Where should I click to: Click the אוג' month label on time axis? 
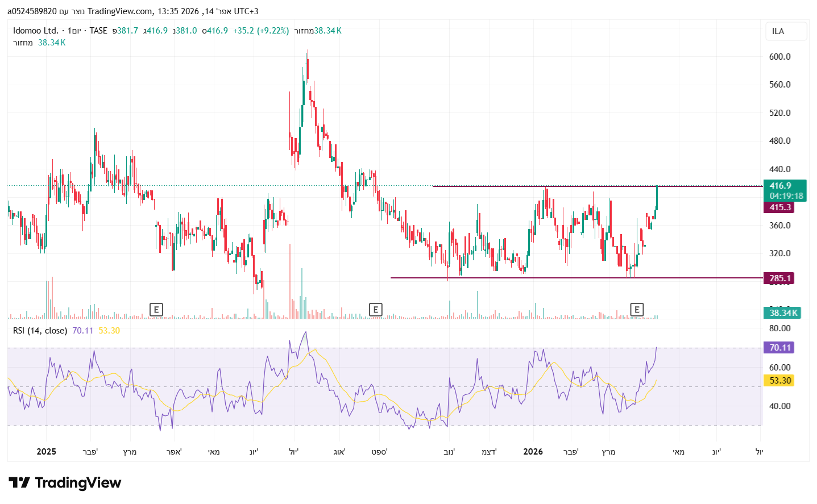[x=339, y=452]
